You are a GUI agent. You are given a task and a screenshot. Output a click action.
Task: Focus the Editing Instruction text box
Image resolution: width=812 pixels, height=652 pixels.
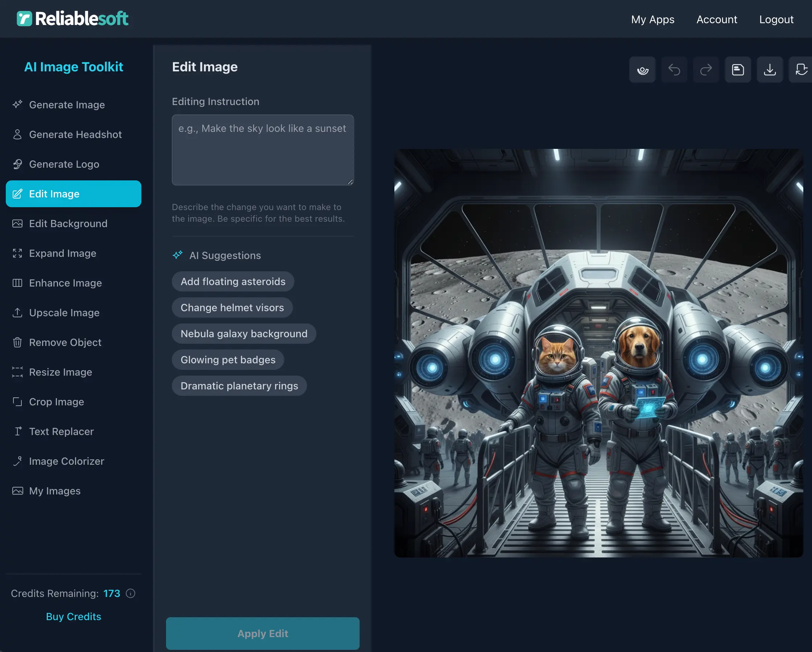pyautogui.click(x=262, y=150)
